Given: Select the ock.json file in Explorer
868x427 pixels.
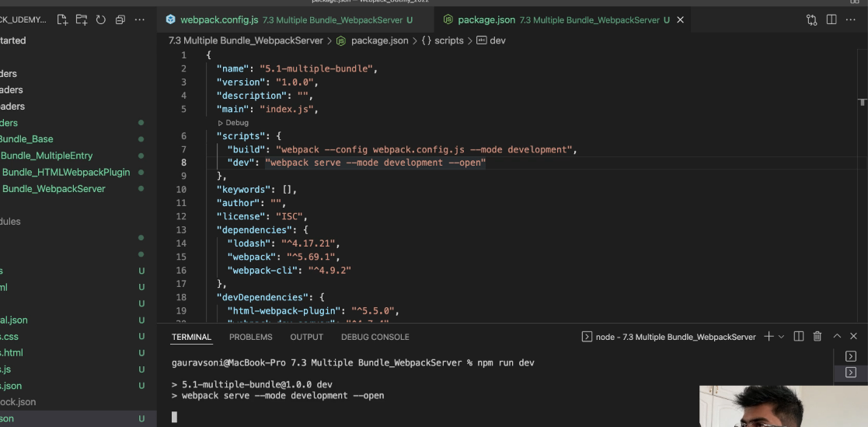Looking at the screenshot, I should click(x=19, y=402).
